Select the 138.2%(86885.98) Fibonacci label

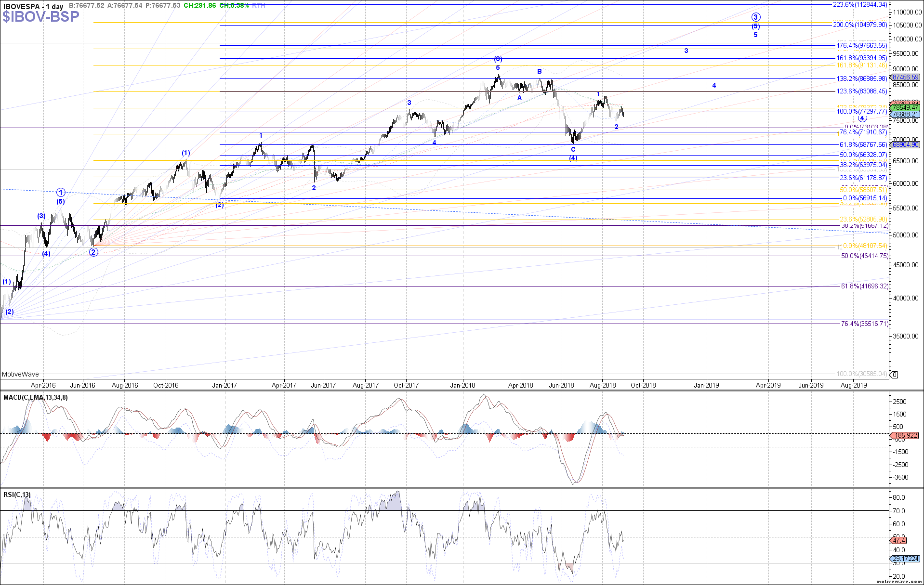[862, 78]
